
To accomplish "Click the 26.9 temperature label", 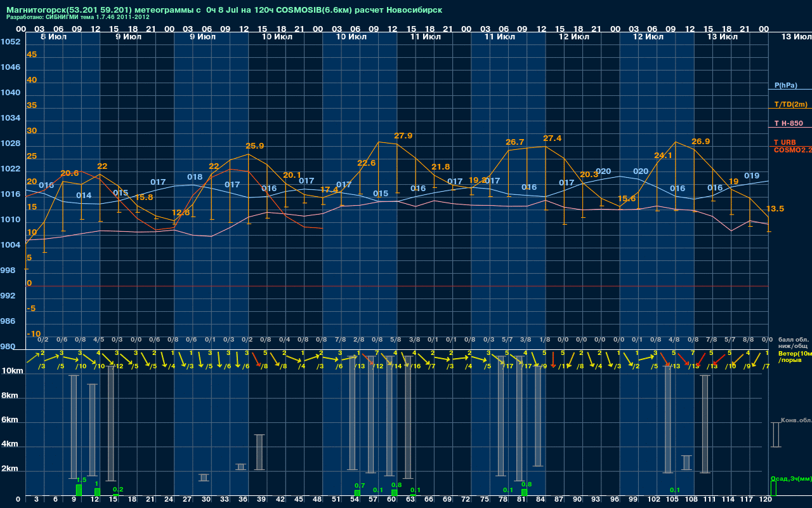I will click(x=701, y=142).
